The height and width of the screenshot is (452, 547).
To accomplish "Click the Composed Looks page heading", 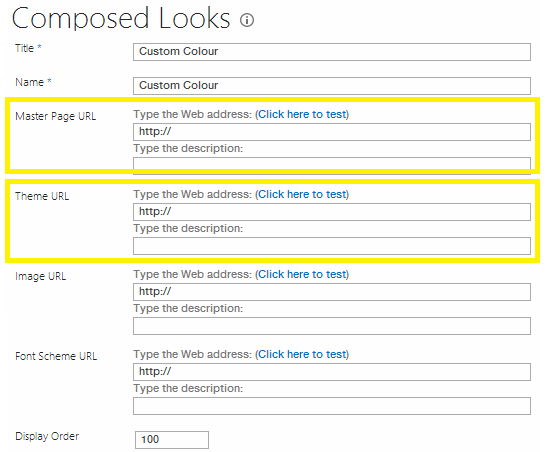I will [x=121, y=18].
